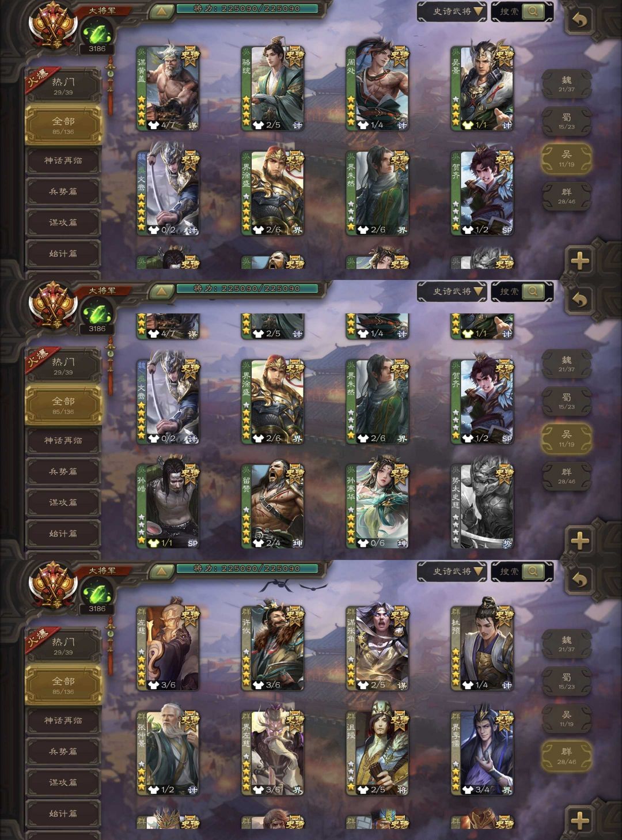The width and height of the screenshot is (622, 840).
Task: Switch to 神话再临 tab beside 张仲景
Action: pyautogui.click(x=63, y=721)
